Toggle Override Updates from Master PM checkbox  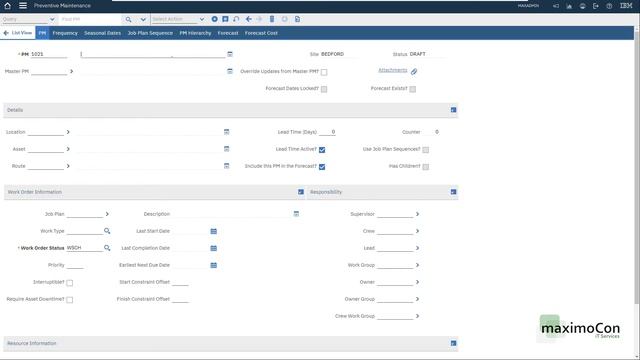(x=324, y=72)
